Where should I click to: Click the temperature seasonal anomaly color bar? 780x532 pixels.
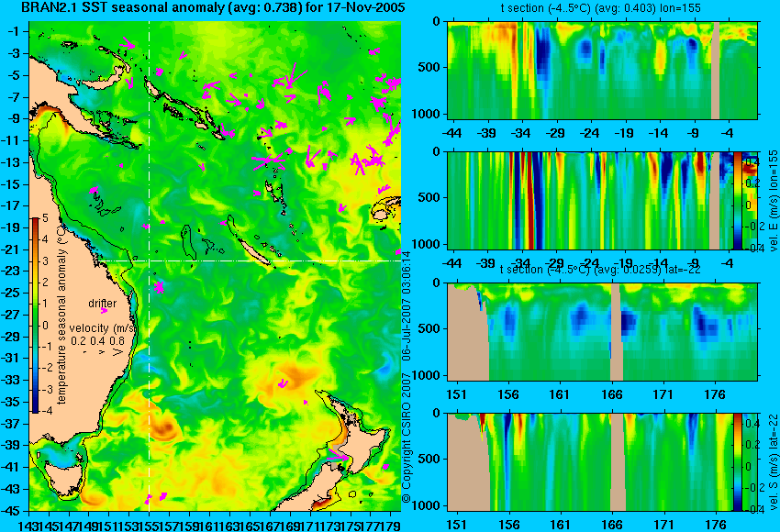tap(35, 316)
